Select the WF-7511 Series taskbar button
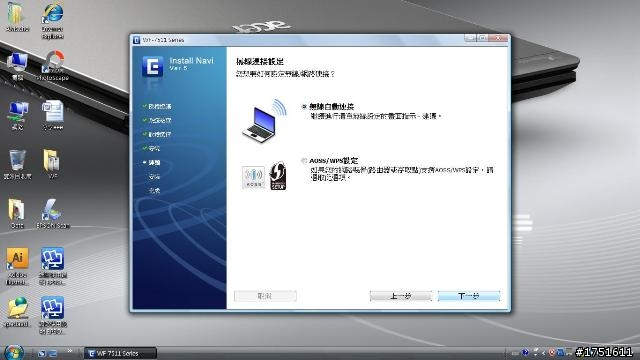640x360 pixels. coord(120,353)
